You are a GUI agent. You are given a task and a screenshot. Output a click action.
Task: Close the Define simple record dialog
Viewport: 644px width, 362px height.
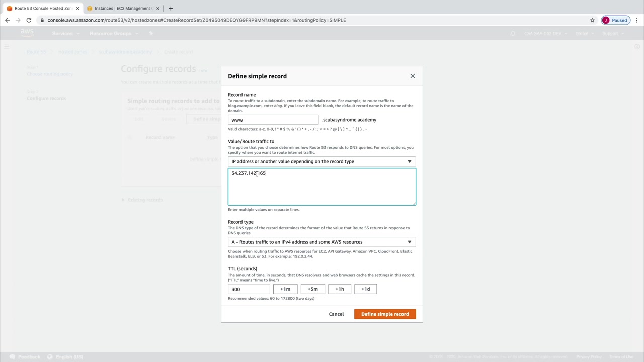click(x=413, y=76)
